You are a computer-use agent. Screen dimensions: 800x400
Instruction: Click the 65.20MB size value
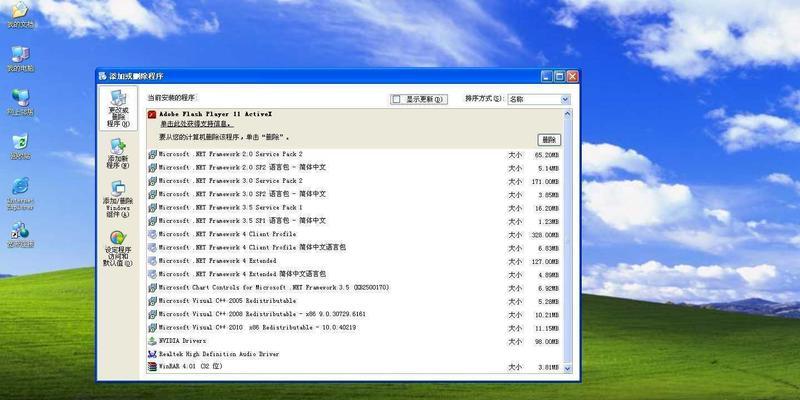click(x=546, y=155)
